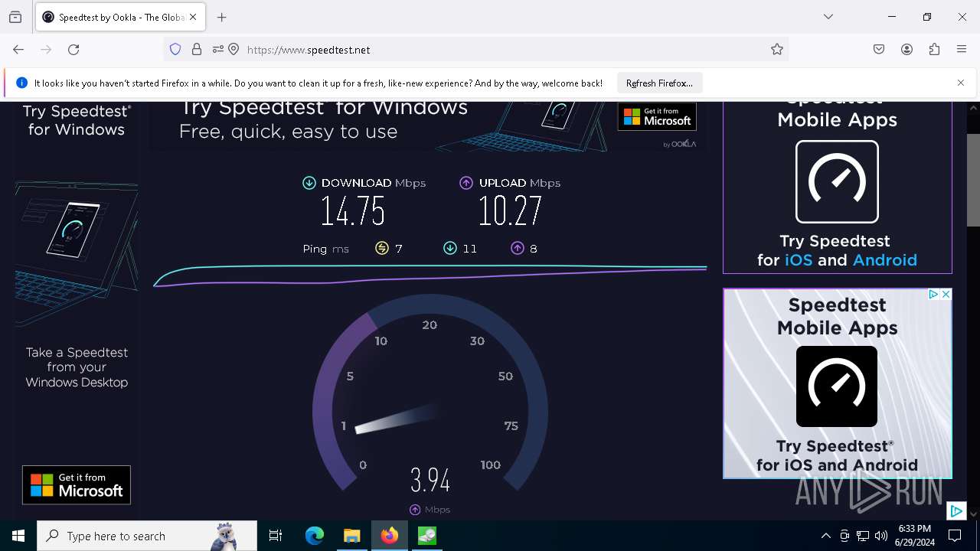The height and width of the screenshot is (551, 980).
Task: Open AdChoices icon on the lower ad
Action: tap(933, 295)
